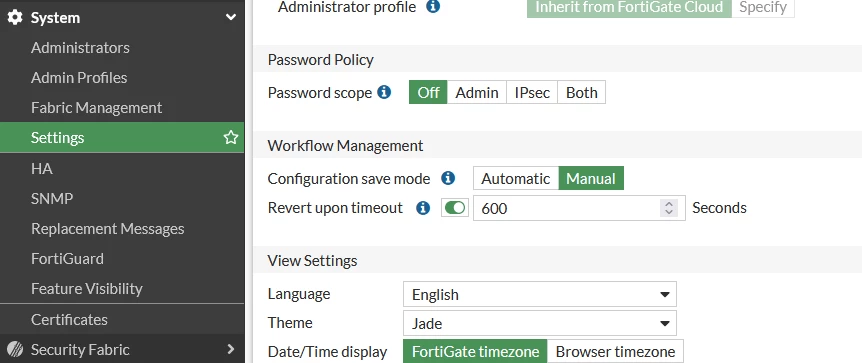The width and height of the screenshot is (862, 363).
Task: Set password scope to Off
Action: (x=428, y=92)
